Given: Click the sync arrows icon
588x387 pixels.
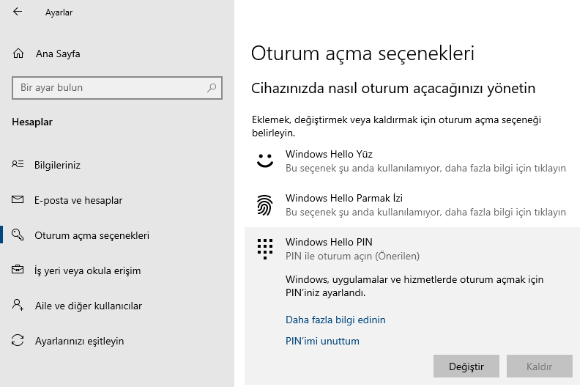Looking at the screenshot, I should tap(18, 341).
